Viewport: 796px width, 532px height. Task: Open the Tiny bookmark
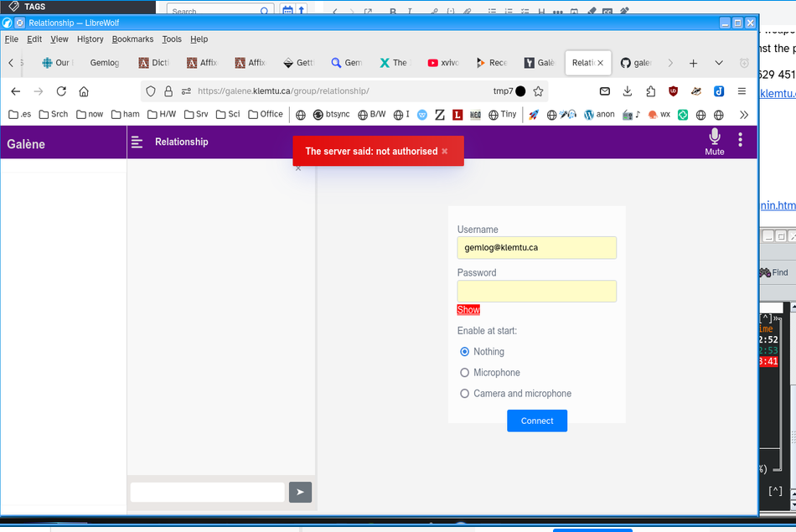[503, 115]
